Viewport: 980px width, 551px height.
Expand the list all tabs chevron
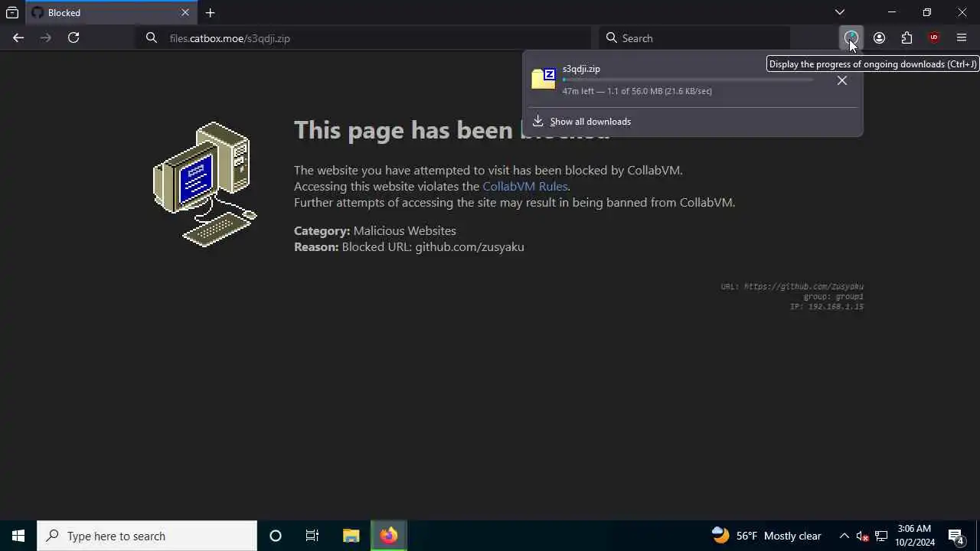pyautogui.click(x=840, y=12)
